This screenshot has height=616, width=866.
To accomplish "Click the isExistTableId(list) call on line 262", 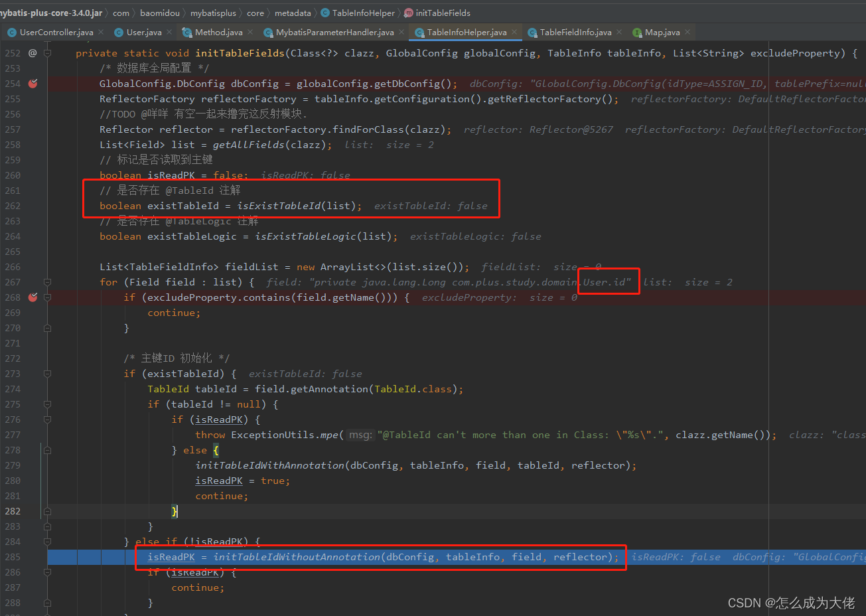I will [x=297, y=206].
